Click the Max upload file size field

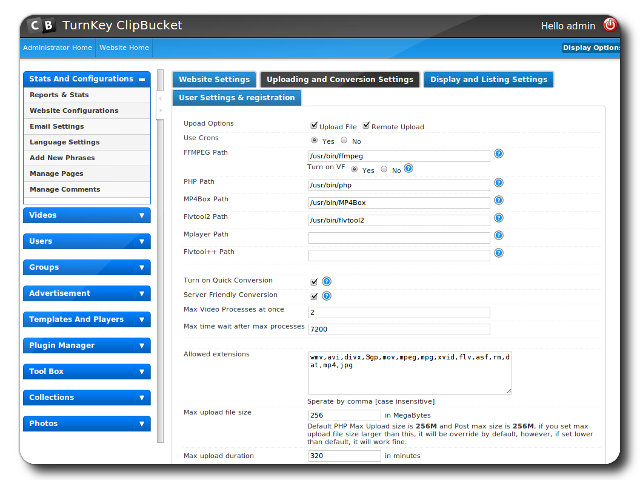[x=344, y=414]
